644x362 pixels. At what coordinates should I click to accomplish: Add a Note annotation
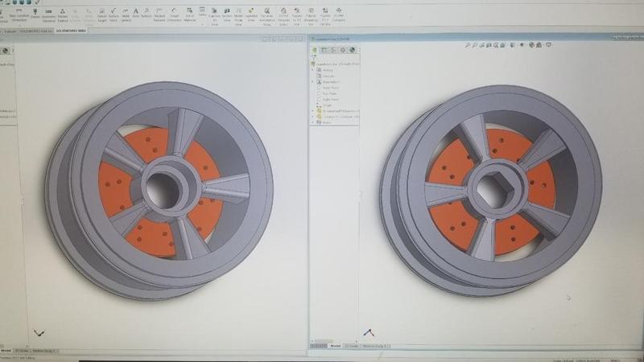(136, 14)
